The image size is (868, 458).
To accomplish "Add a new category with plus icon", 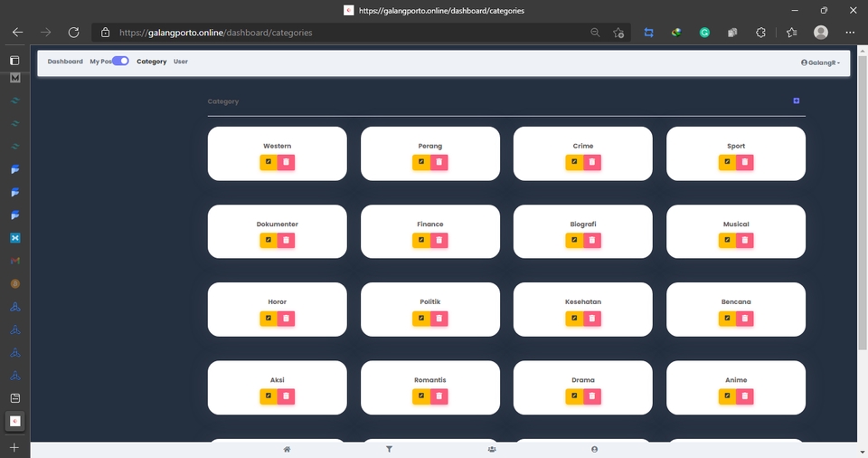I will [x=796, y=100].
